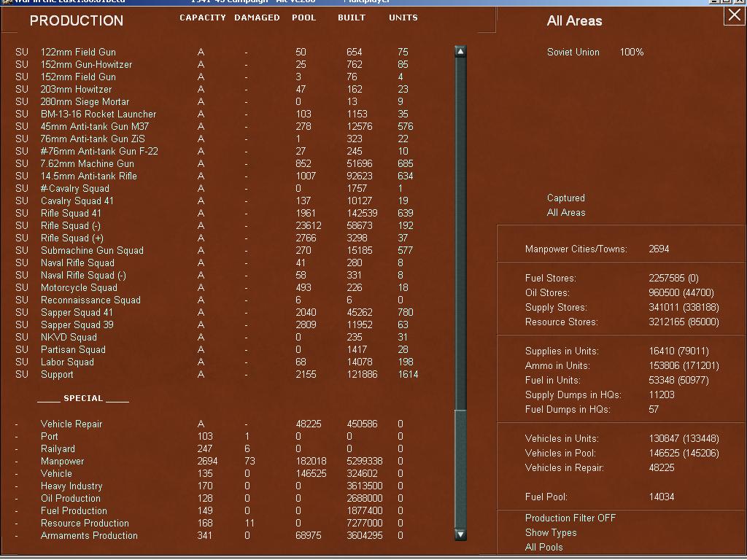This screenshot has width=747, height=560.
Task: Click Resource Production row
Action: (209, 522)
